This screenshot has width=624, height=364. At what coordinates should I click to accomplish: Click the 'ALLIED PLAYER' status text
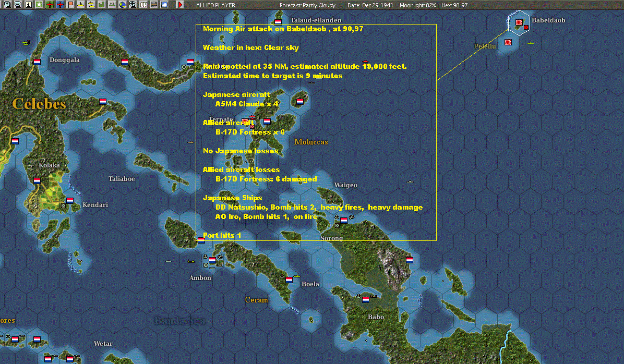click(x=215, y=5)
